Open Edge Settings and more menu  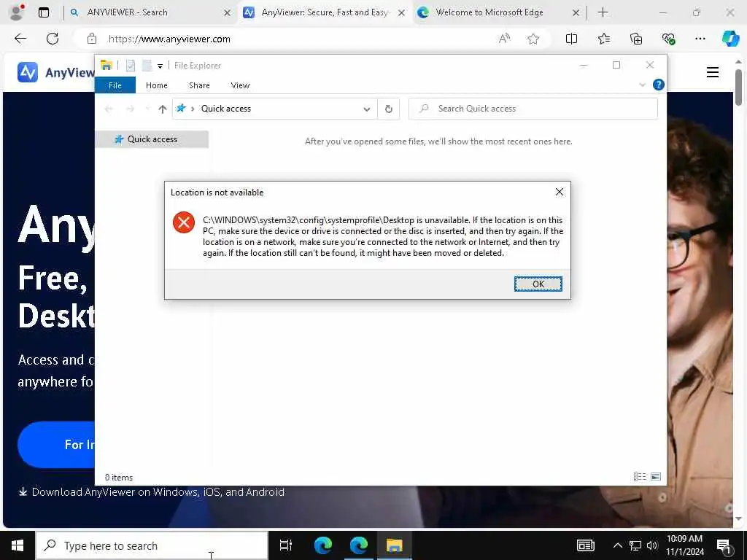click(700, 39)
